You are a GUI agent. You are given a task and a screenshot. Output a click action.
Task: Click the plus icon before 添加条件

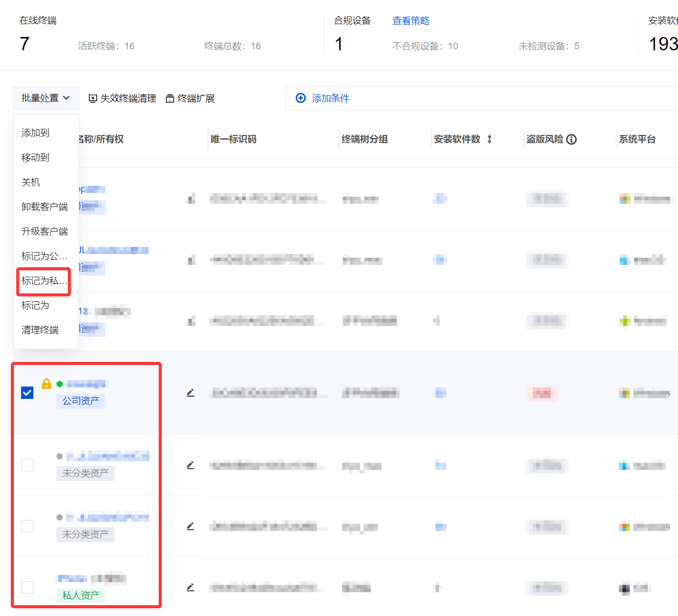[x=301, y=98]
